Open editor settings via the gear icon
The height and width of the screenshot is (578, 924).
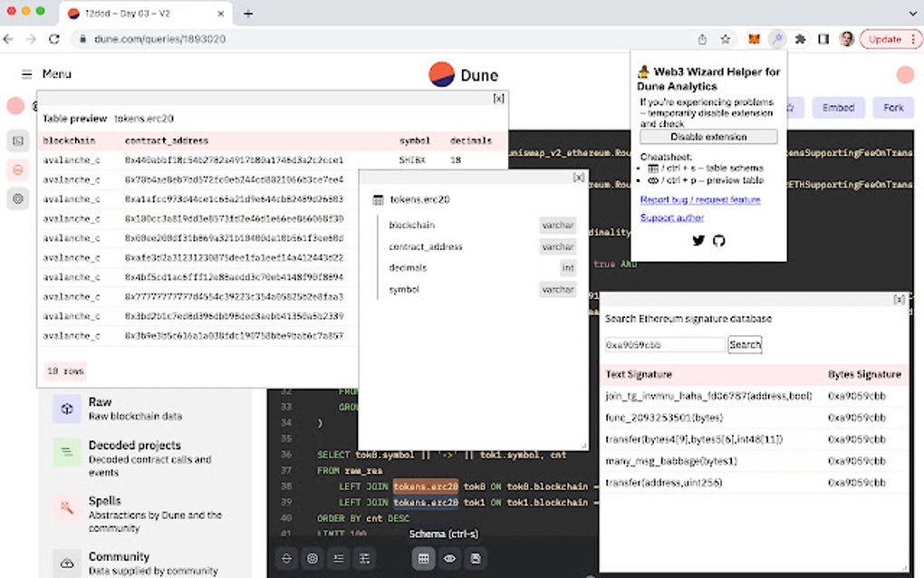click(312, 558)
